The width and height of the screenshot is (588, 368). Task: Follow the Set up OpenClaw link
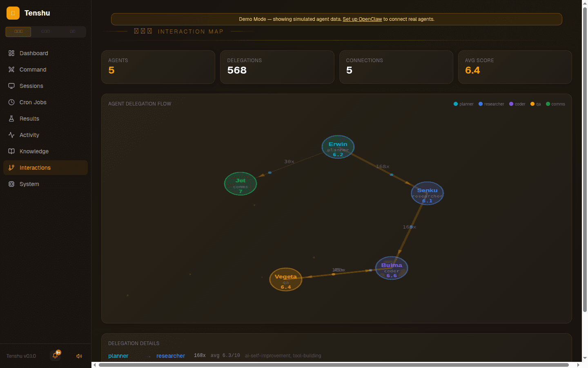tap(362, 19)
